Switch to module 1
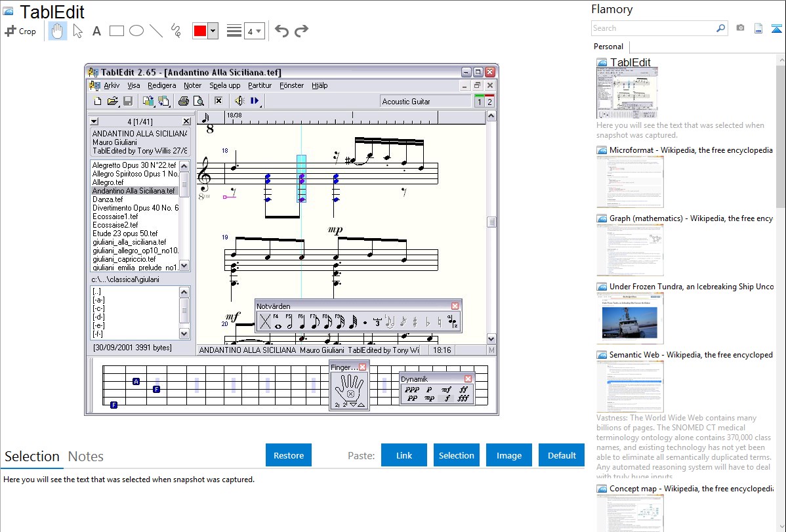786x532 pixels. [x=479, y=102]
